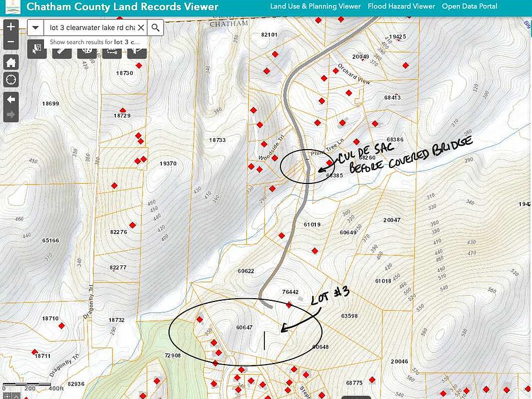
Task: Select parcel labeled 82936
Action: pyautogui.click(x=76, y=383)
